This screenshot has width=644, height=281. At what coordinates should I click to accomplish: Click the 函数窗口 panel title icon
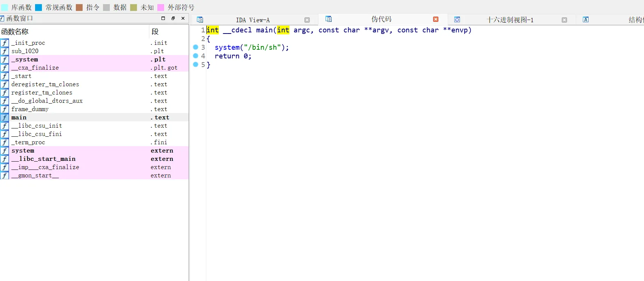2,18
